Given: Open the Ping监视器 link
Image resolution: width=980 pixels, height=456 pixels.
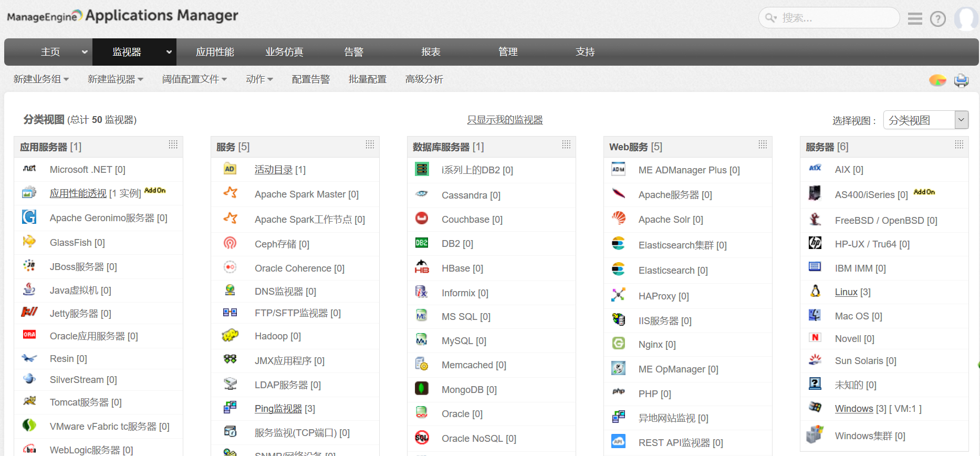Looking at the screenshot, I should (278, 409).
